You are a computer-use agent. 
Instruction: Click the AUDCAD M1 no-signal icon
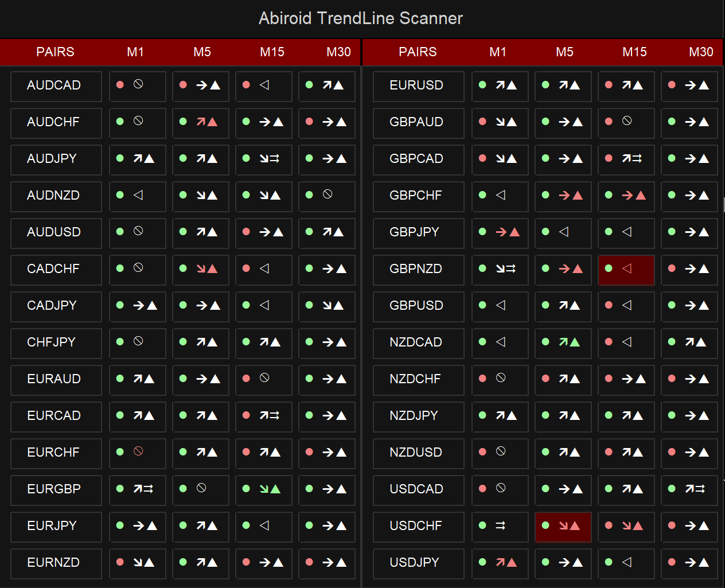138,84
